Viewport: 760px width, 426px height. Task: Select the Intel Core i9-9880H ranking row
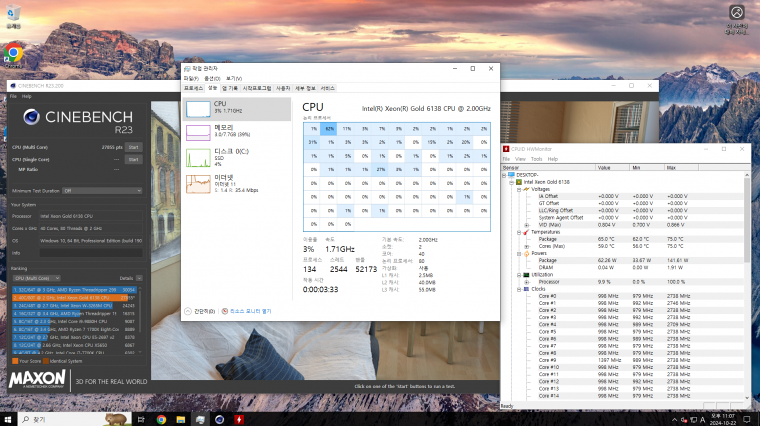[x=75, y=321]
